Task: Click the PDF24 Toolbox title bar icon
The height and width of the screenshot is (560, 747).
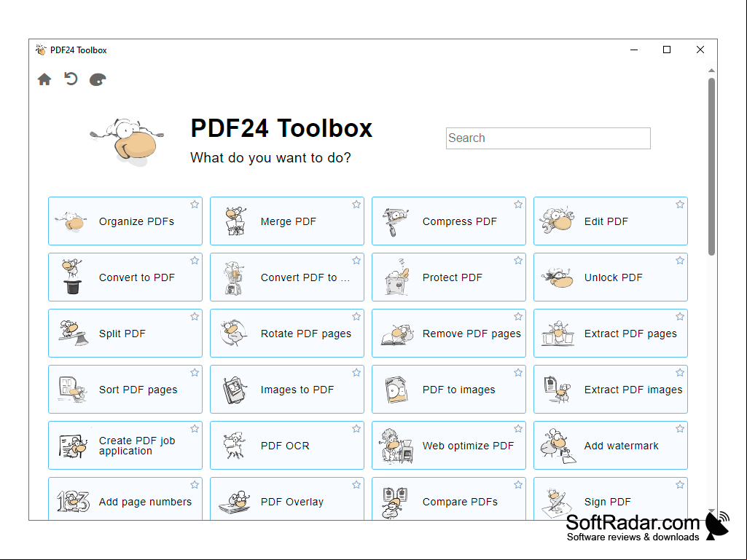Action: (41, 50)
